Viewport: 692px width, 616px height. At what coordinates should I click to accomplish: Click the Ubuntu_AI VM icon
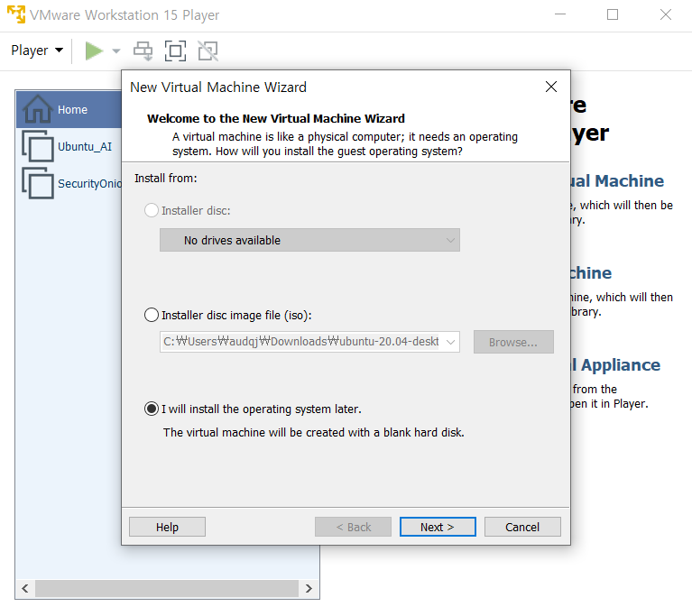point(38,146)
